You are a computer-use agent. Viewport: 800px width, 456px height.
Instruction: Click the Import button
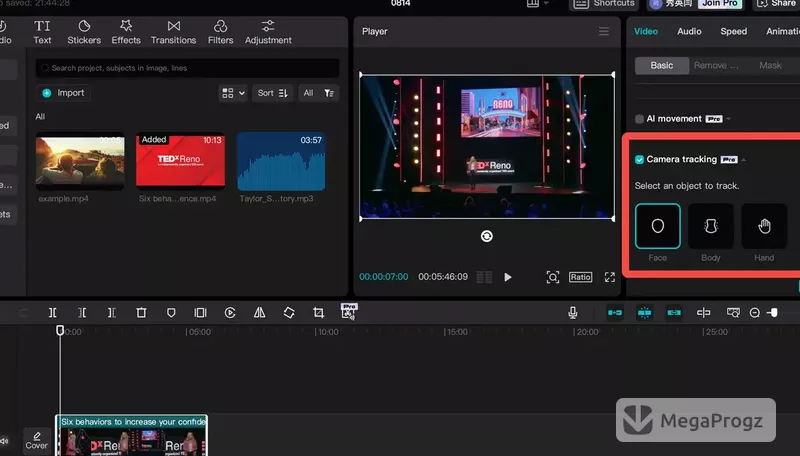(64, 93)
